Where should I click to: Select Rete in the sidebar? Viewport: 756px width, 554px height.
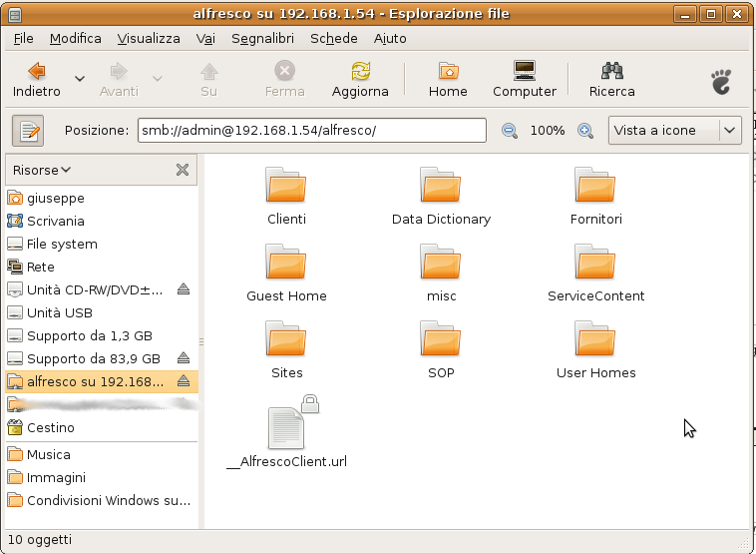[x=102, y=267]
